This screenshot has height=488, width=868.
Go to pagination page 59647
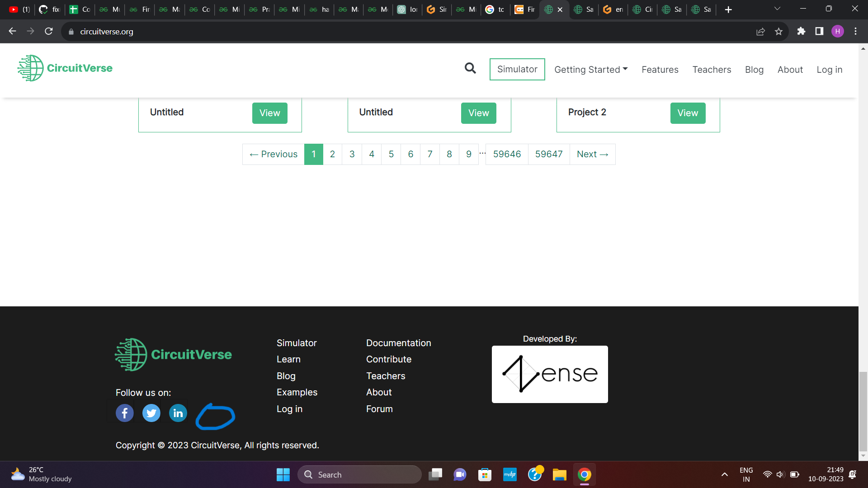(x=549, y=154)
